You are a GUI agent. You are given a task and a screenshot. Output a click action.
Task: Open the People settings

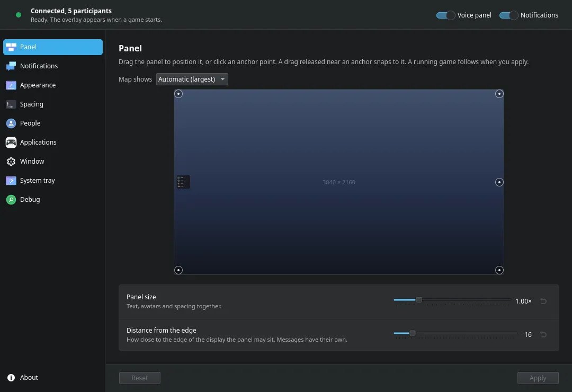click(53, 123)
